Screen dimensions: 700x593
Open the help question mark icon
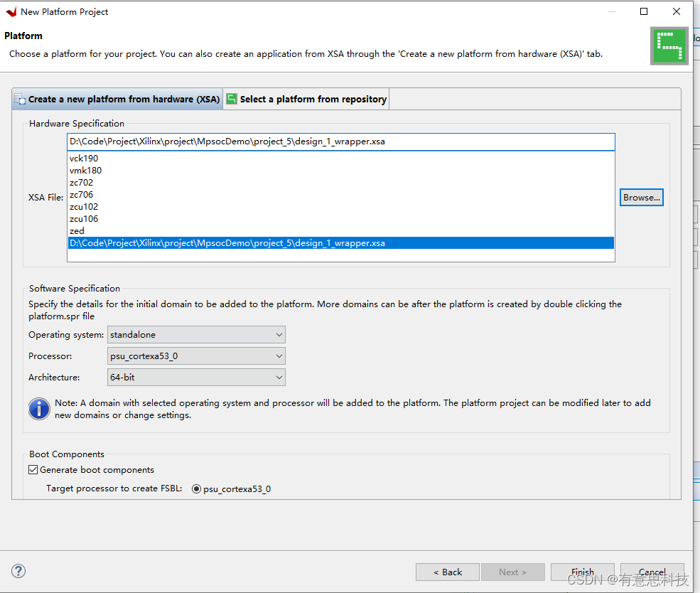tap(18, 571)
